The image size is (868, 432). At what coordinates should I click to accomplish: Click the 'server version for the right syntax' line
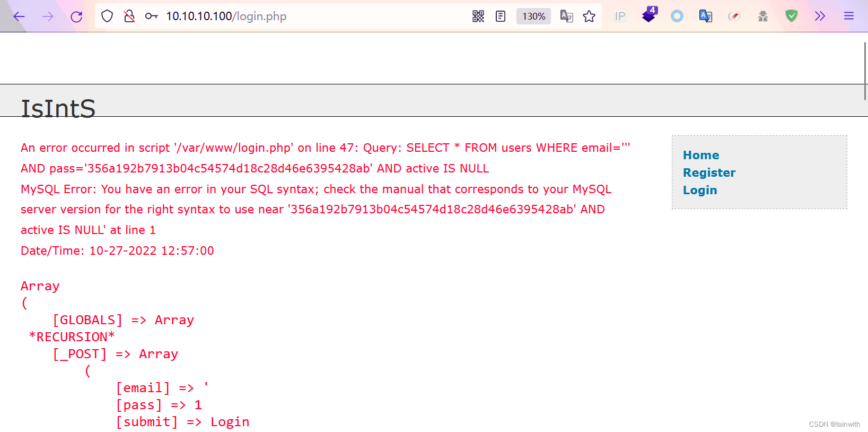(x=313, y=209)
